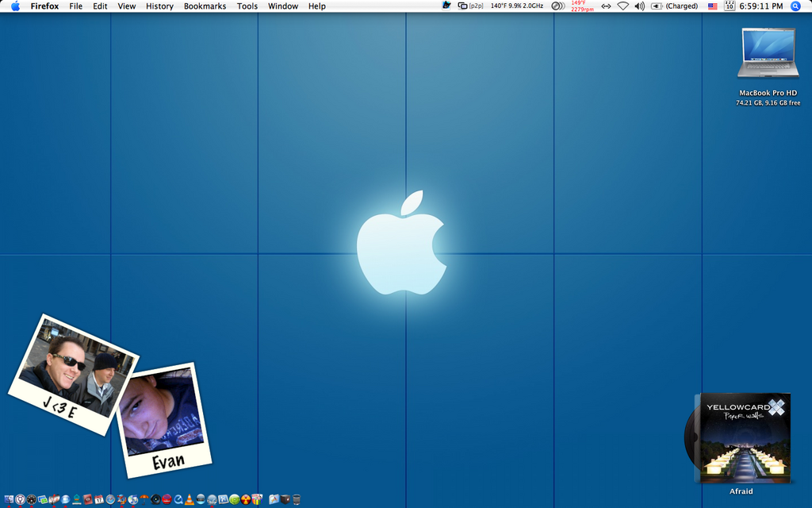
Task: Click the black box stack in dock
Action: pos(285,500)
